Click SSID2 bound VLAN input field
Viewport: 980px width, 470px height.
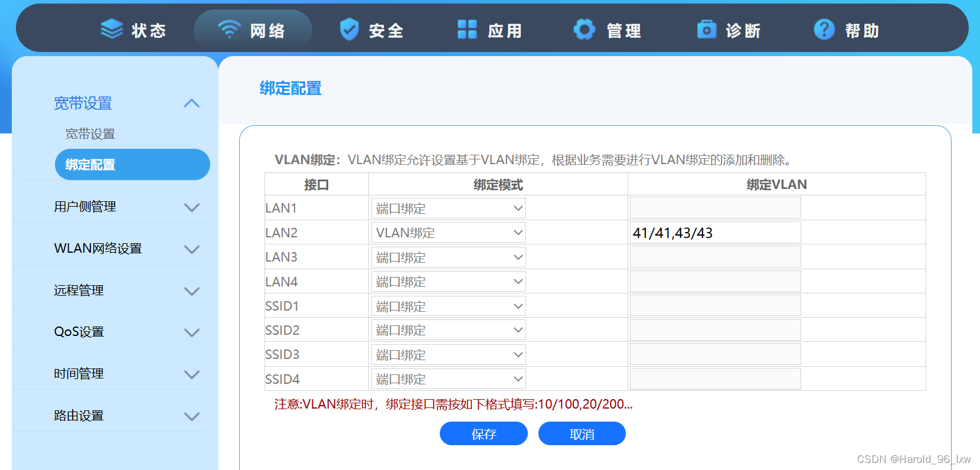716,330
